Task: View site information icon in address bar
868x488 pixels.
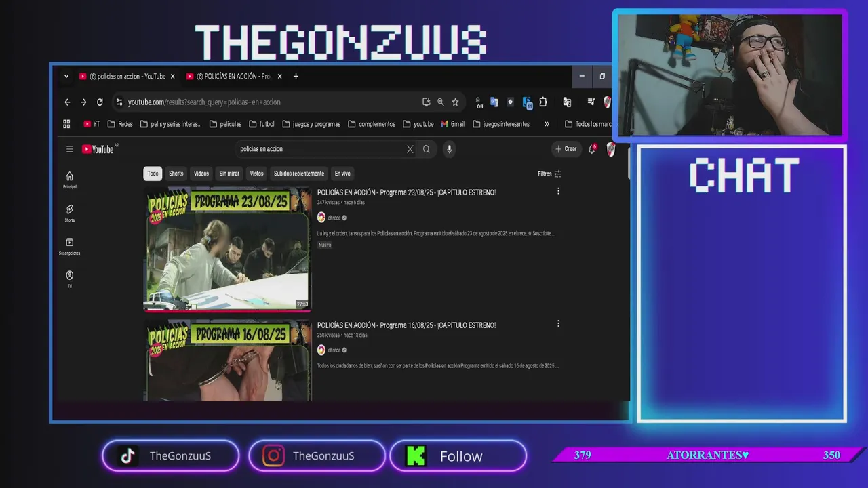Action: 119,102
